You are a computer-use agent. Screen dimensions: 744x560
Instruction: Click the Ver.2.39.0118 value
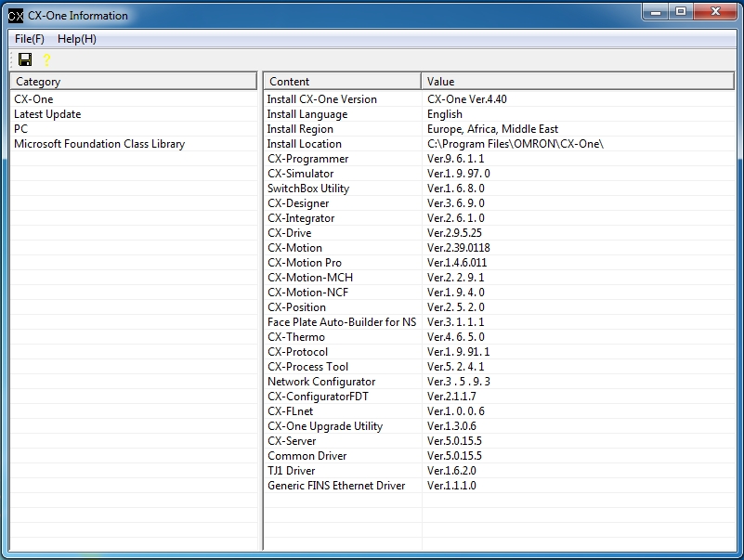(458, 248)
